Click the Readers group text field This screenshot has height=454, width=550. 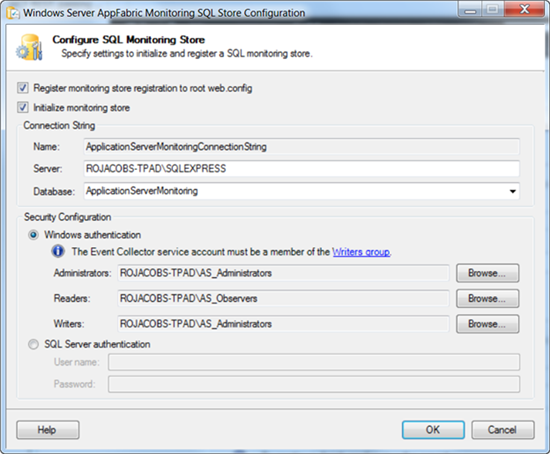[283, 299]
